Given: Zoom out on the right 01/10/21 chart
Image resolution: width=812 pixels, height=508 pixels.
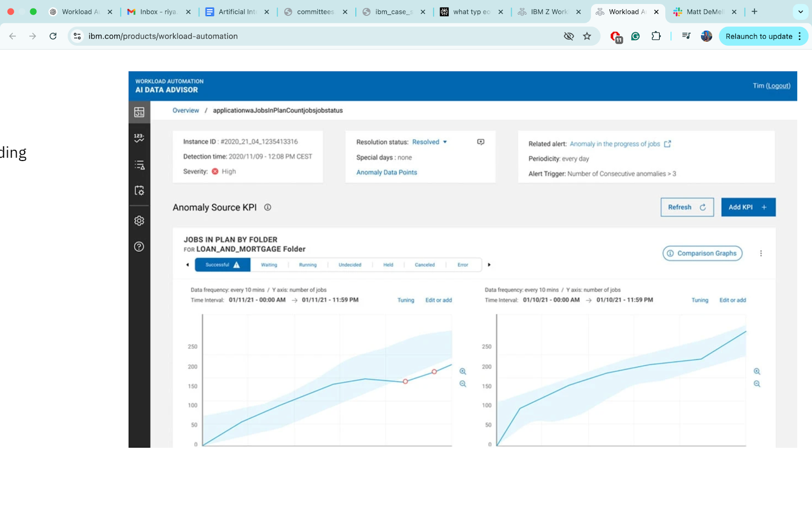Looking at the screenshot, I should click(x=757, y=384).
